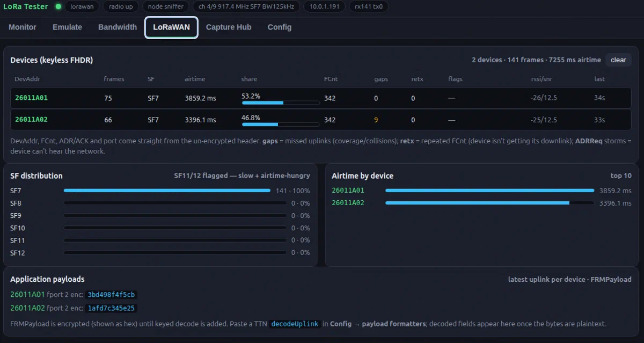The image size is (644, 343).
Task: Click the green connection status dot
Action: [x=58, y=6]
